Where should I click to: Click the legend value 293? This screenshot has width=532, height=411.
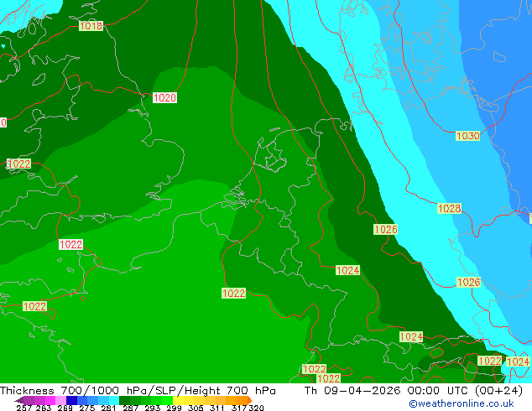pos(153,408)
